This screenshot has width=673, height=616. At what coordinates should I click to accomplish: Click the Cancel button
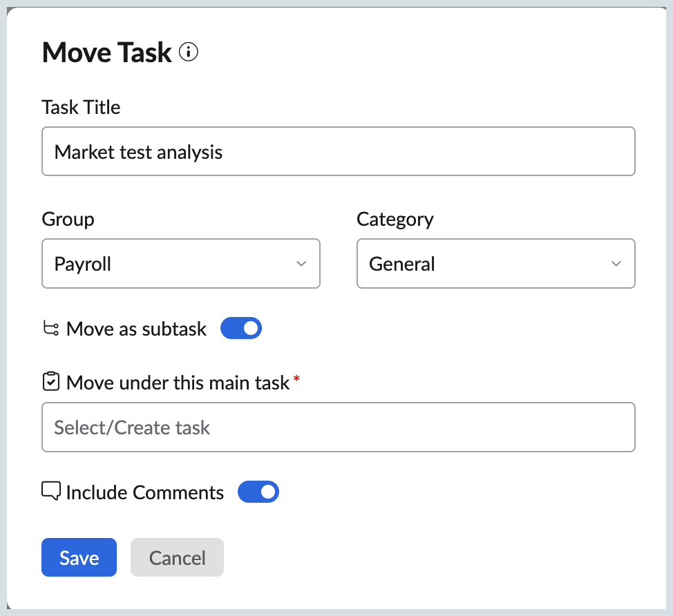(x=177, y=557)
